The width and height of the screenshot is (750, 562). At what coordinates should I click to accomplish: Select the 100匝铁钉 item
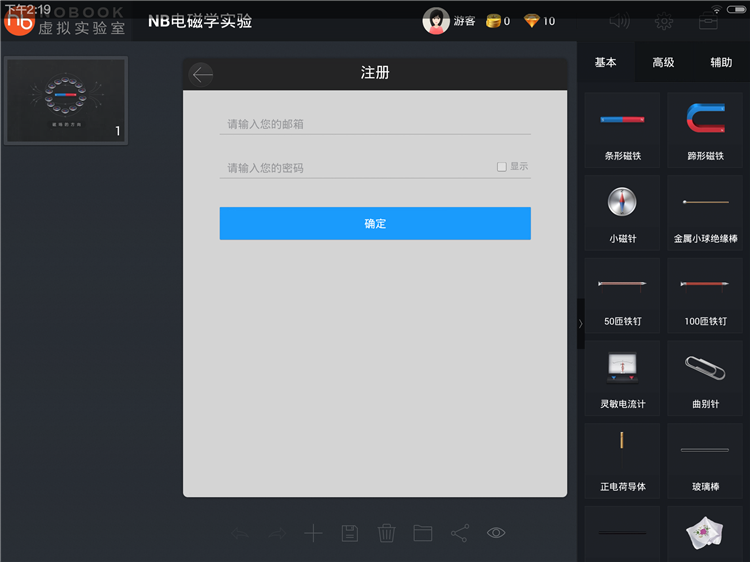click(705, 296)
